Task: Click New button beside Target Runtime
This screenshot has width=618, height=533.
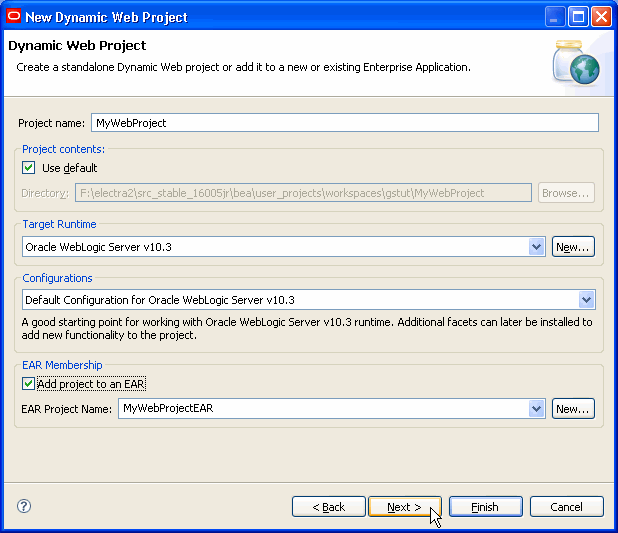Action: click(573, 247)
